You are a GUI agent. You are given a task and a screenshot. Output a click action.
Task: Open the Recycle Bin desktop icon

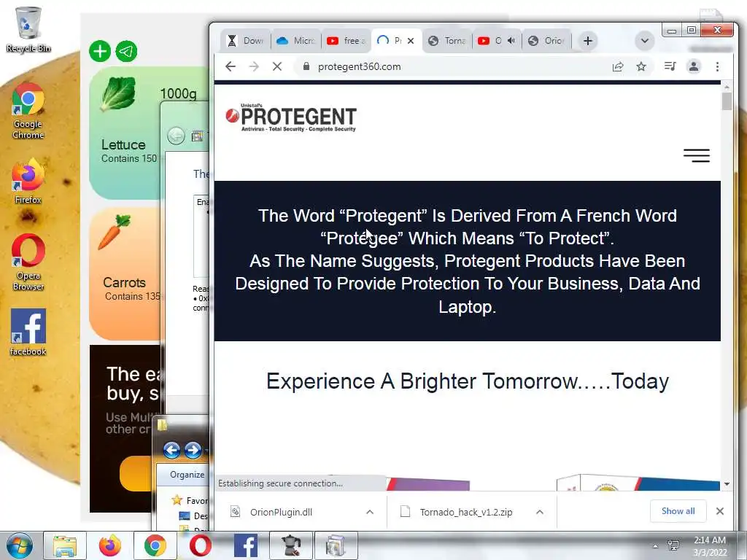(28, 29)
